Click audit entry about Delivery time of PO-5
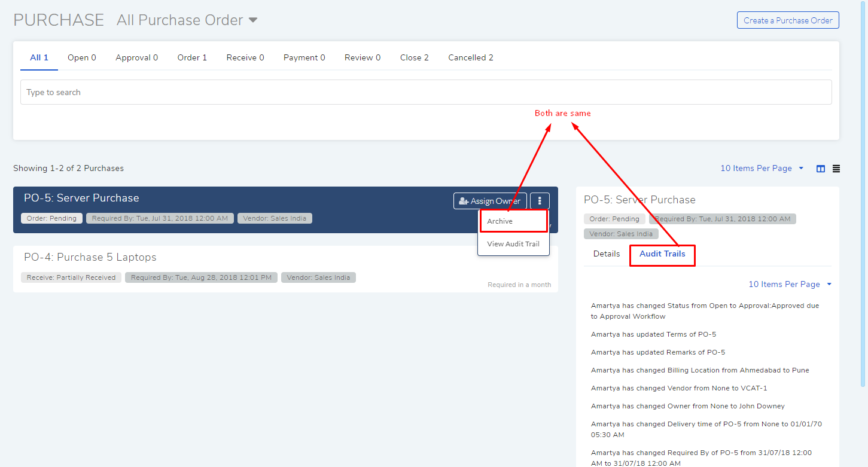This screenshot has height=467, width=868. pos(706,429)
